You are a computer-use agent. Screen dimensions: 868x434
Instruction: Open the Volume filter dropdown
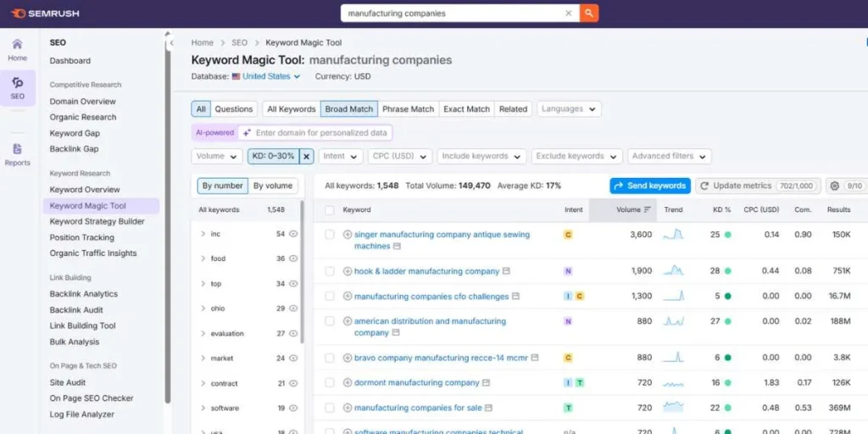pos(217,157)
